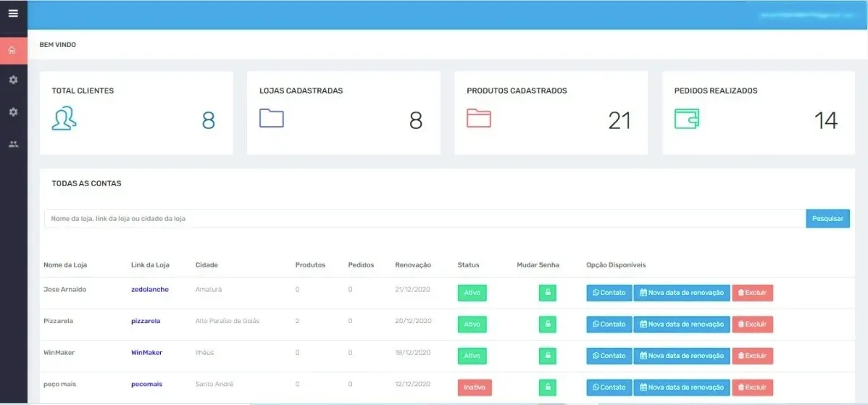Set new renewal date for peço mais
Image resolution: width=868 pixels, height=405 pixels.
[x=682, y=388]
